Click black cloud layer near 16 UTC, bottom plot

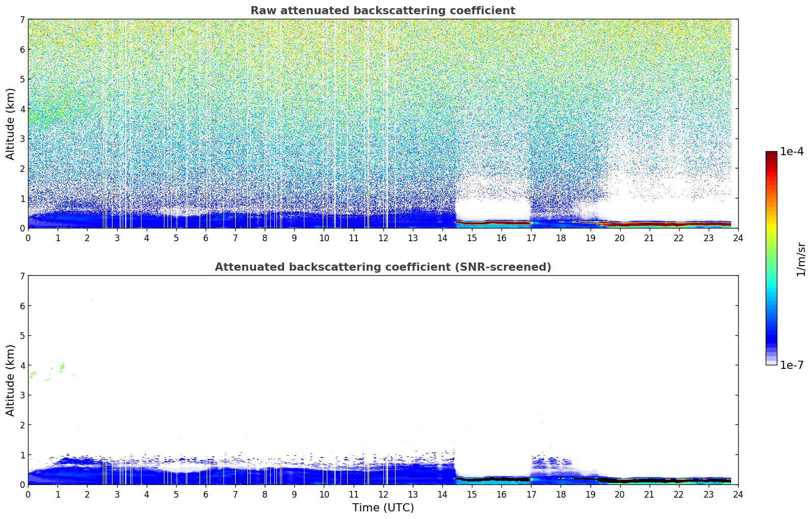point(501,479)
